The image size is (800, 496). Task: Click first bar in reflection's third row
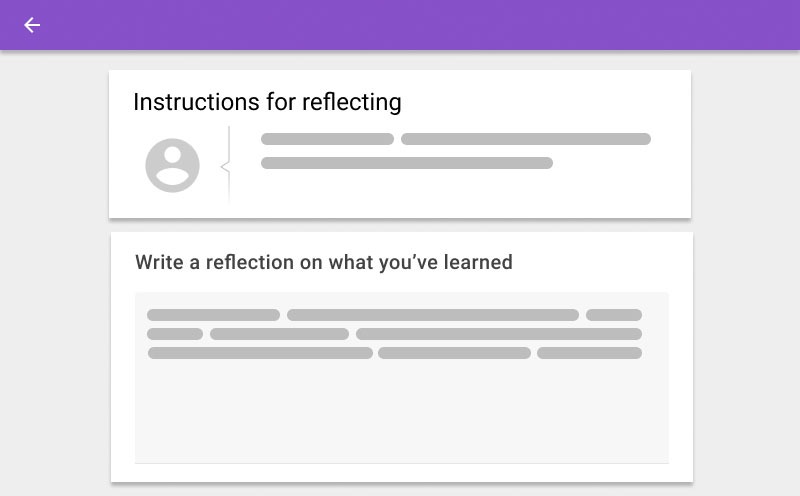click(260, 353)
